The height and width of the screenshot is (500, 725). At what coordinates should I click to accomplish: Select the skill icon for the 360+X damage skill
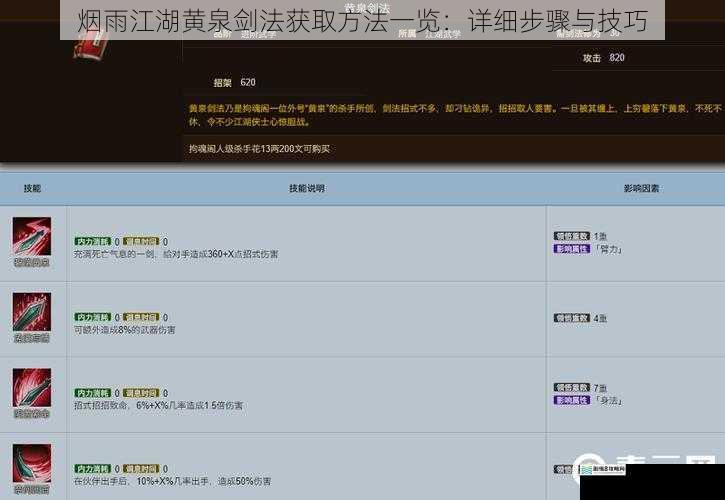[x=32, y=236]
